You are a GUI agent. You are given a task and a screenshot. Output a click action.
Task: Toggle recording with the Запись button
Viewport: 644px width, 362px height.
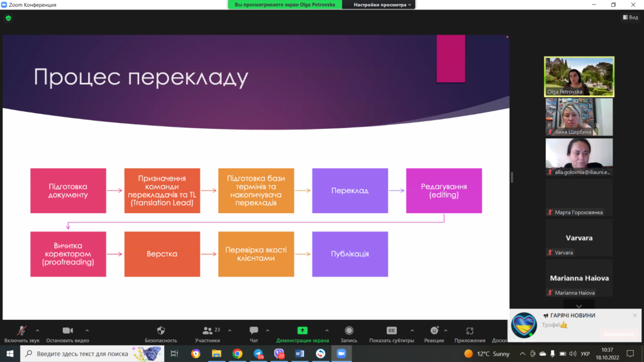pos(348,331)
